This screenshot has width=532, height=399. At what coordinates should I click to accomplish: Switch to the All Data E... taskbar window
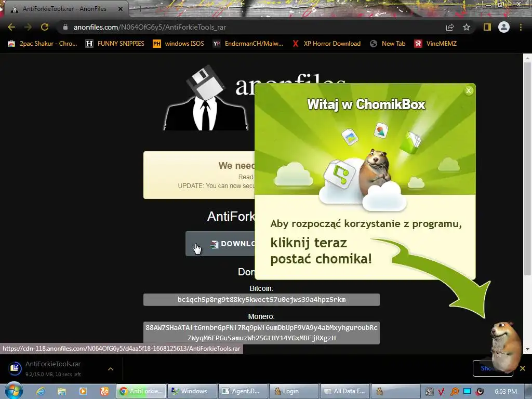[345, 391]
